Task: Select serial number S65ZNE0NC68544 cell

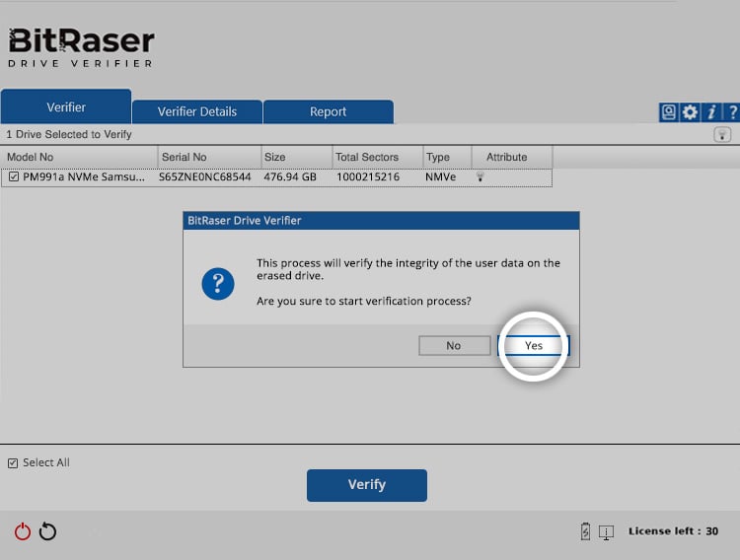Action: (x=205, y=176)
